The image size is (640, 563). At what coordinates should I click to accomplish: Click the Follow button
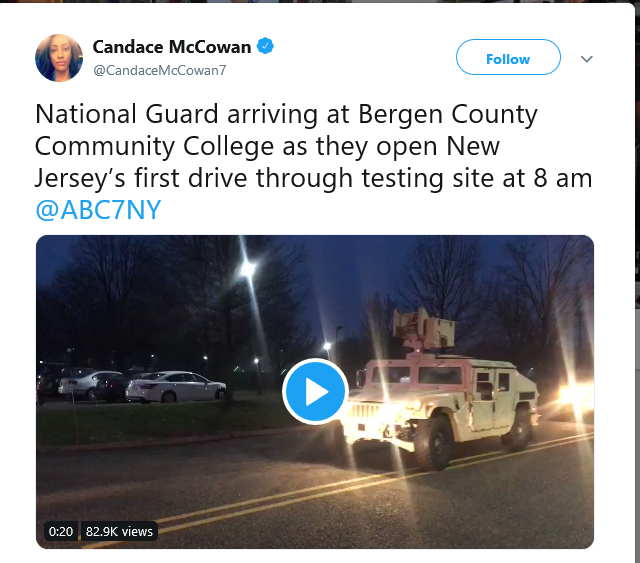click(x=508, y=57)
